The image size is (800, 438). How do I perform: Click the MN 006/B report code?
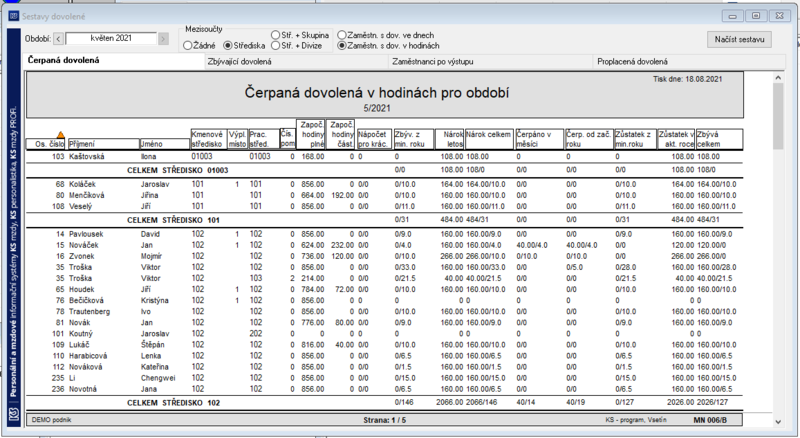point(710,420)
